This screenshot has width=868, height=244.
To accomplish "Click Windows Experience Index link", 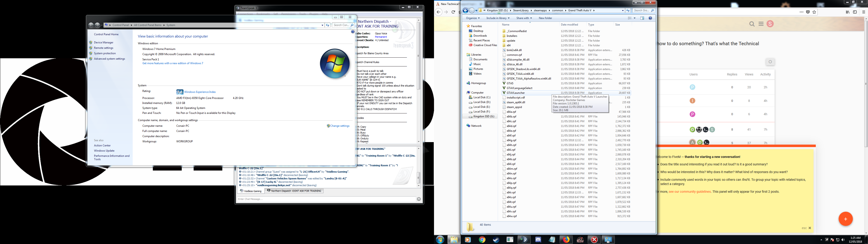I will 200,92.
